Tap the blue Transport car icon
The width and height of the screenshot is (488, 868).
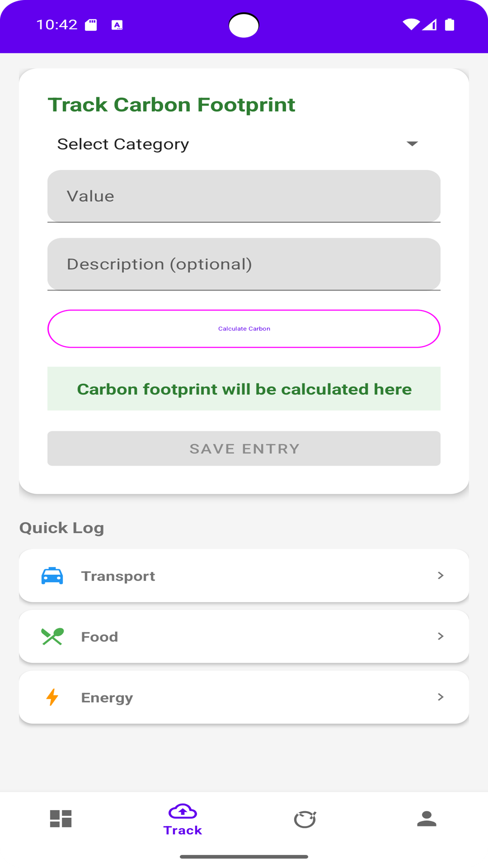52,576
